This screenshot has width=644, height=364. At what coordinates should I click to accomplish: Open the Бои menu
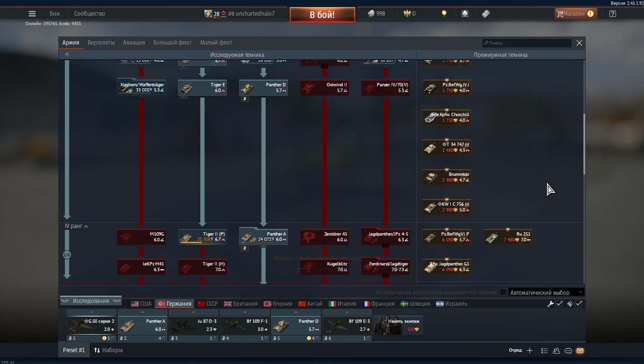(55, 14)
